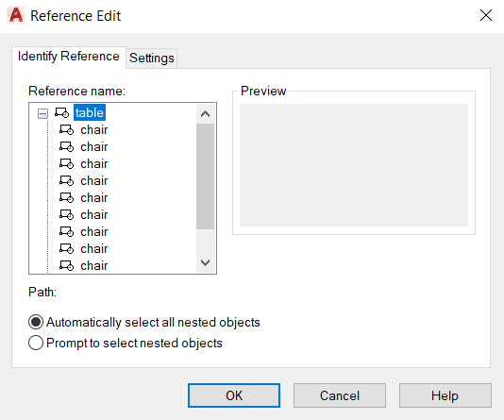
Task: Collapse the table tree node
Action: (42, 113)
